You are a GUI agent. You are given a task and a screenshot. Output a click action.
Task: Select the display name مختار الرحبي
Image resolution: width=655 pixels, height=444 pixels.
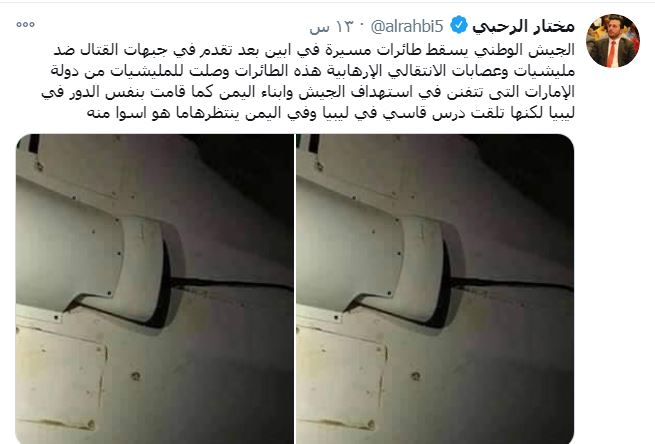point(523,26)
